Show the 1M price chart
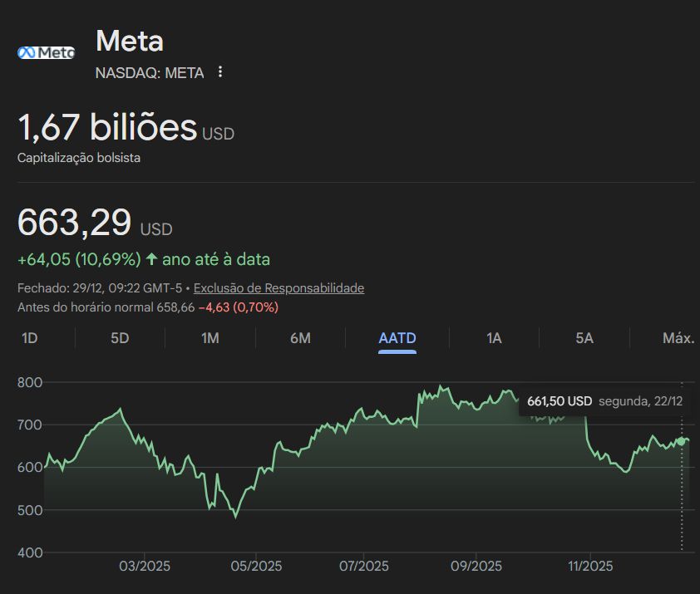The image size is (700, 594). point(210,338)
